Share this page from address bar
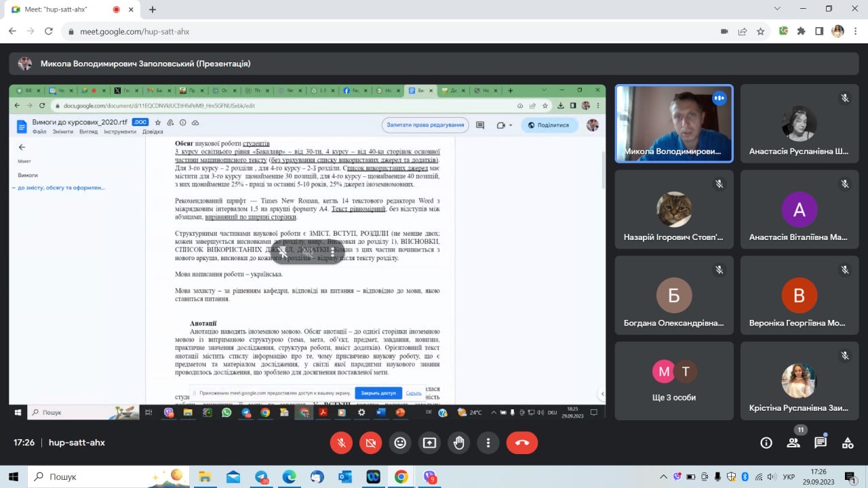Image resolution: width=868 pixels, height=488 pixels. [743, 31]
